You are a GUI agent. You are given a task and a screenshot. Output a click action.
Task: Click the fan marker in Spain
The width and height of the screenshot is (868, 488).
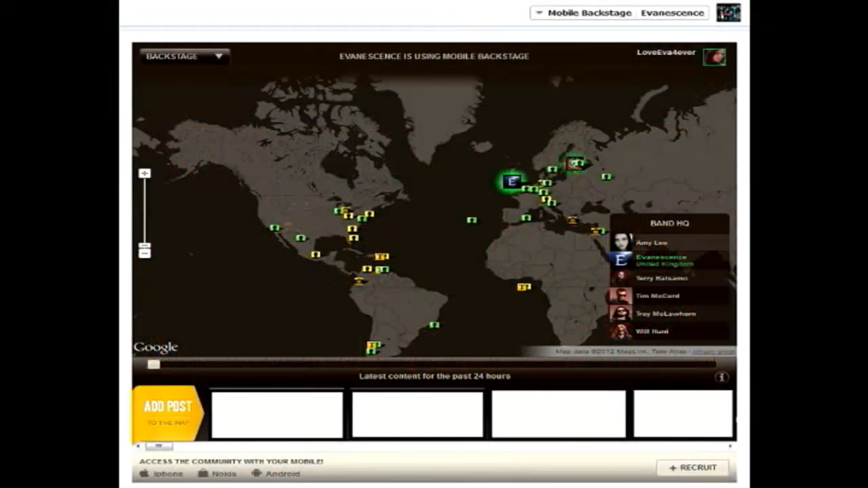[526, 218]
